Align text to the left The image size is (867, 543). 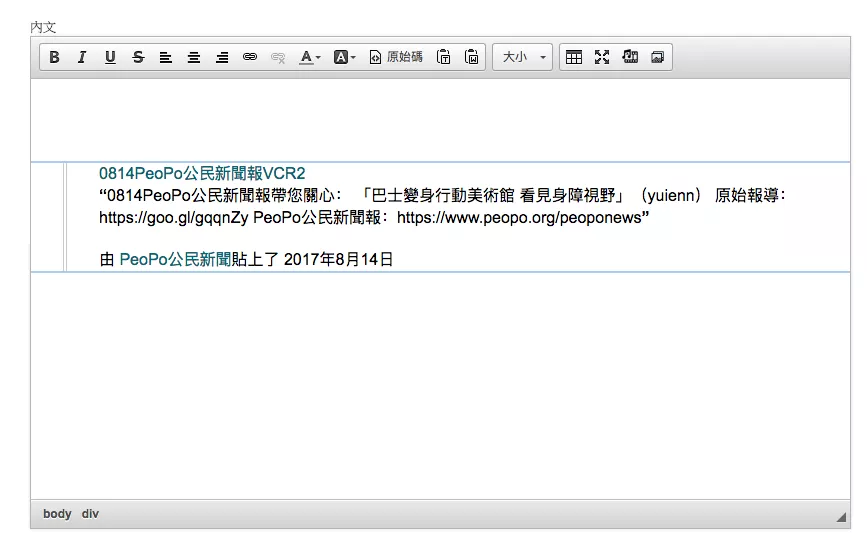[165, 57]
